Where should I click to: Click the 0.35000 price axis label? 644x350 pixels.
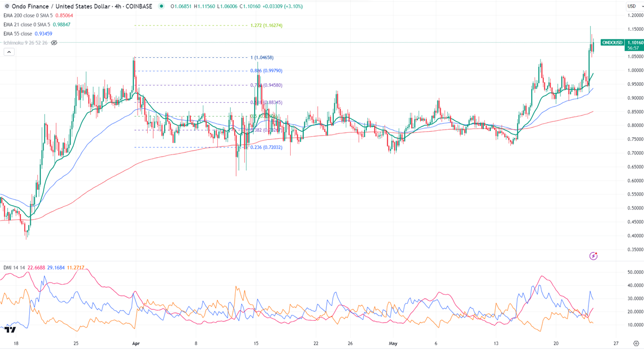coord(635,250)
